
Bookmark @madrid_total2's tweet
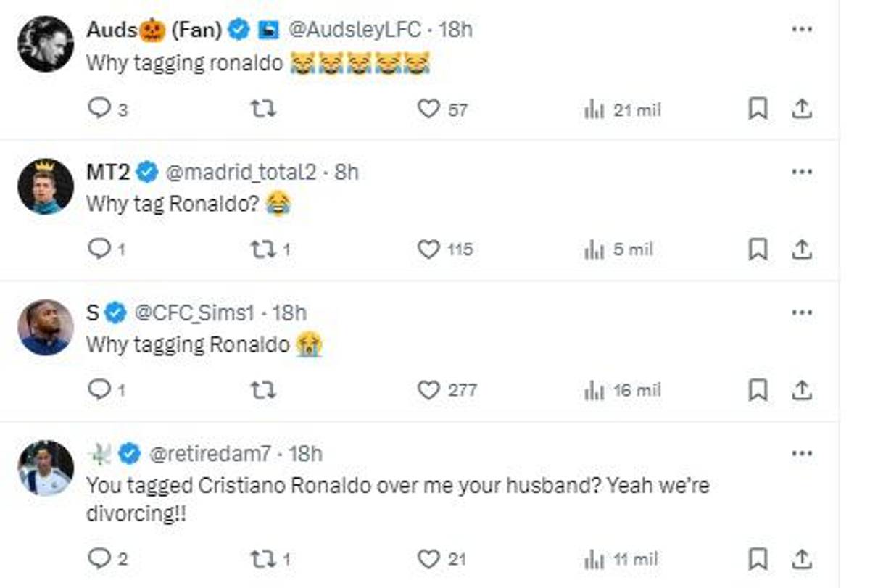click(758, 248)
